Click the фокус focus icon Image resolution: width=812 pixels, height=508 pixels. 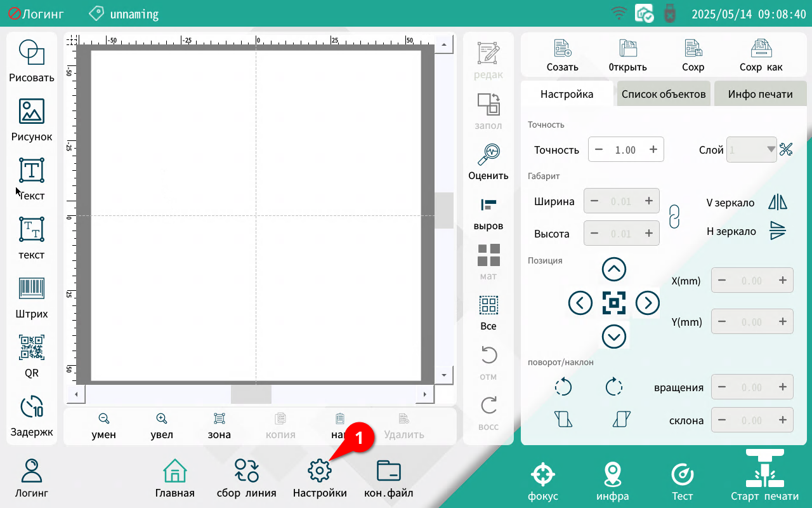tap(542, 481)
